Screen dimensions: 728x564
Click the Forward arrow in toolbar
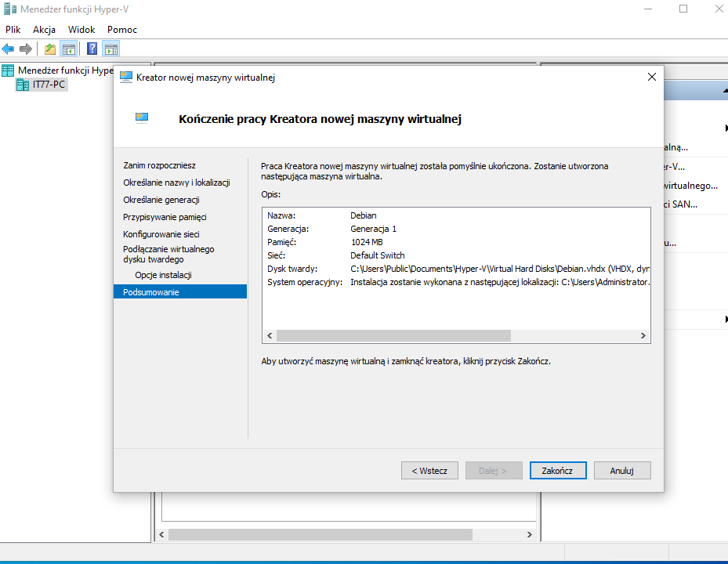tap(26, 49)
